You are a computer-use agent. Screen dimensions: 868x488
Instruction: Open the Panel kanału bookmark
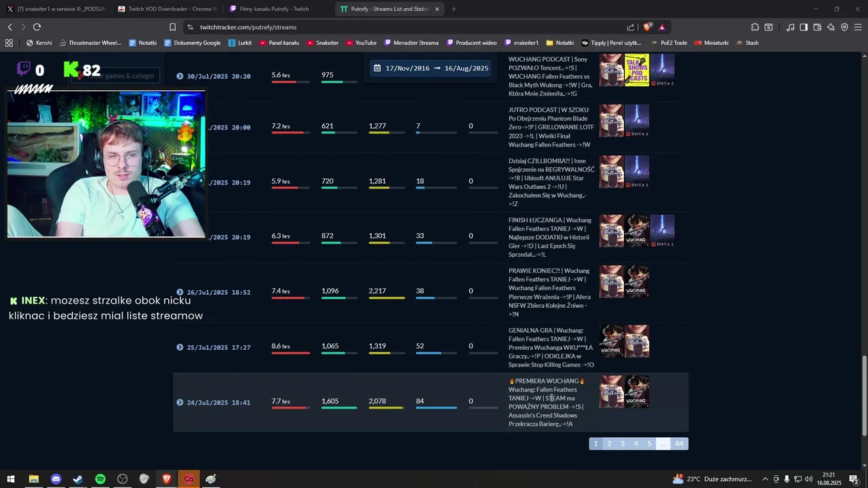(279, 43)
